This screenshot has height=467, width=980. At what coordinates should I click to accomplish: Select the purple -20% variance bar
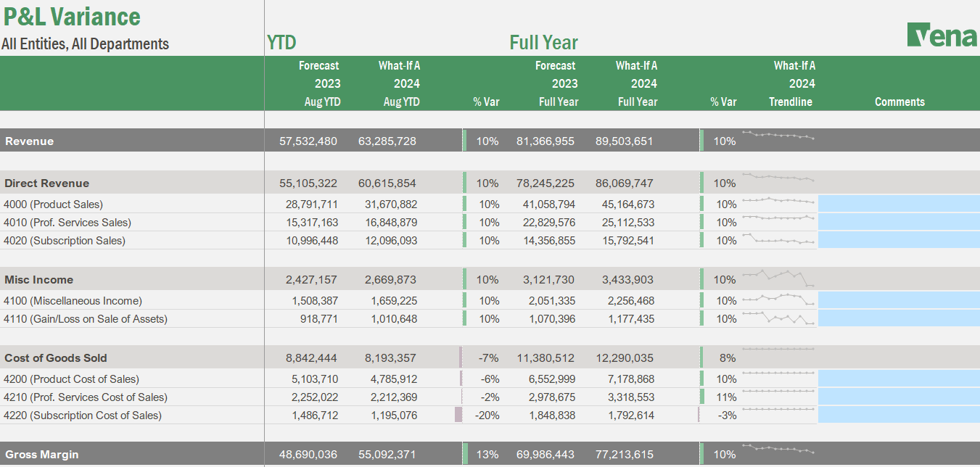pyautogui.click(x=459, y=415)
